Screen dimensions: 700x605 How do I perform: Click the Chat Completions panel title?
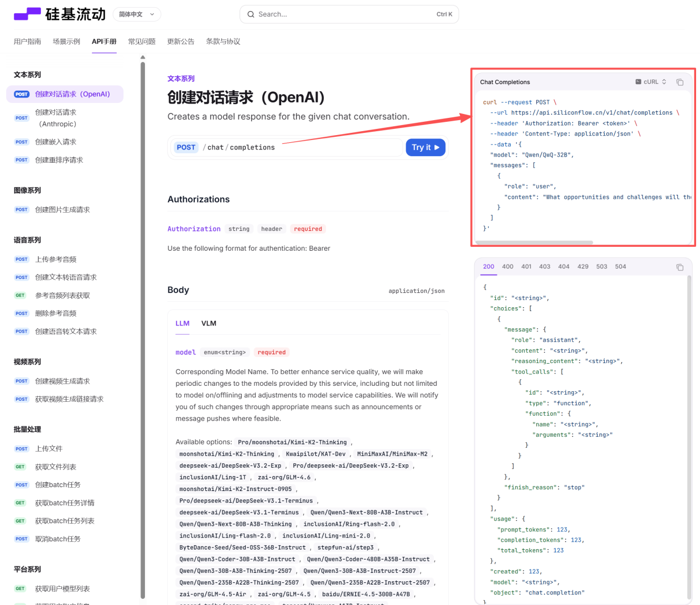tap(505, 82)
